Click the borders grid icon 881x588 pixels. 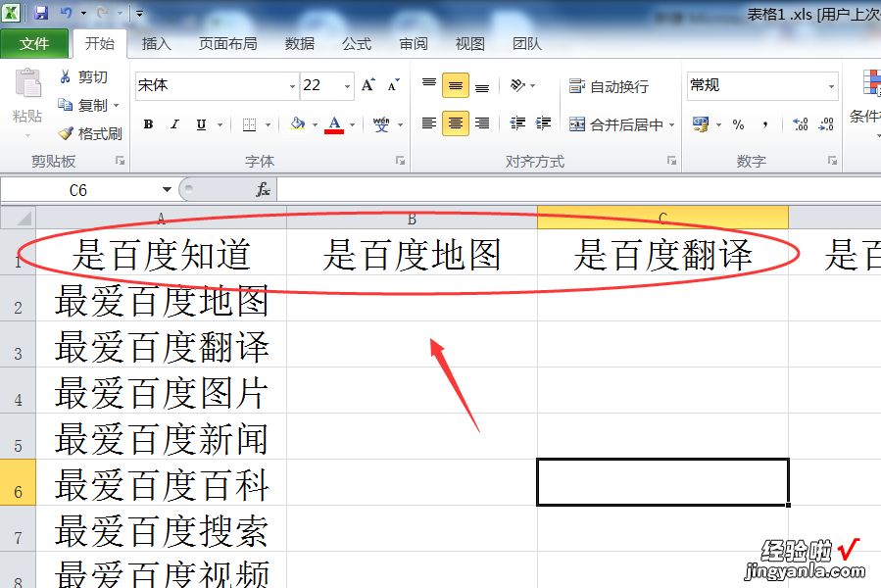[249, 124]
